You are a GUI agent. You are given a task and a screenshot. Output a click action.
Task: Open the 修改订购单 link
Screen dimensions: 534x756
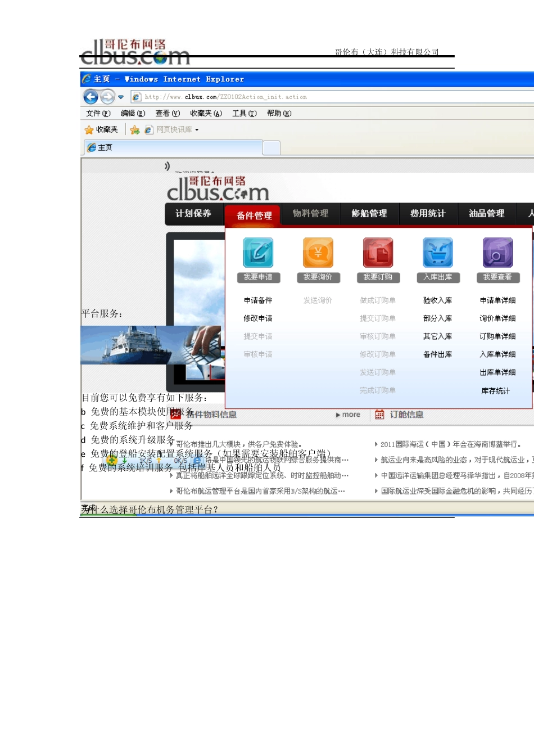(x=378, y=354)
